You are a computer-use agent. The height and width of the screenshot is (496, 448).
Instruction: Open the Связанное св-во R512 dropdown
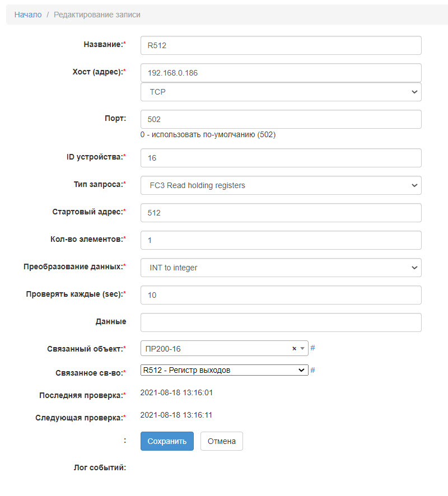224,370
